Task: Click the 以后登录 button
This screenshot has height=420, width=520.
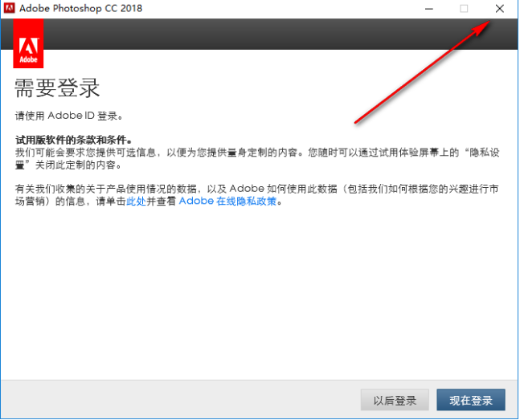Action: coord(395,400)
